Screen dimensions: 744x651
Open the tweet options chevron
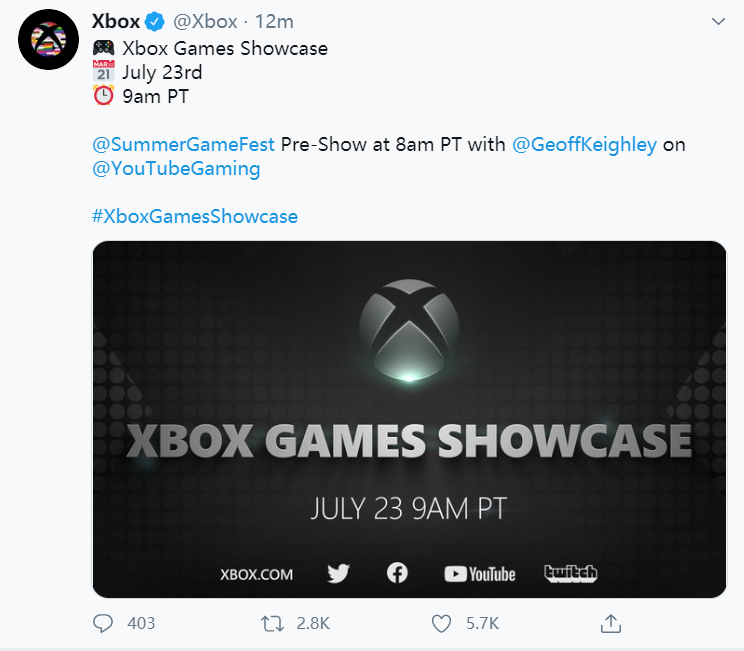pyautogui.click(x=718, y=21)
